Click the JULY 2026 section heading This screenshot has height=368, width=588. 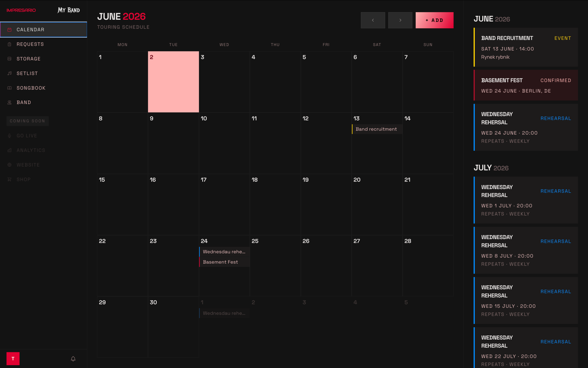click(491, 168)
